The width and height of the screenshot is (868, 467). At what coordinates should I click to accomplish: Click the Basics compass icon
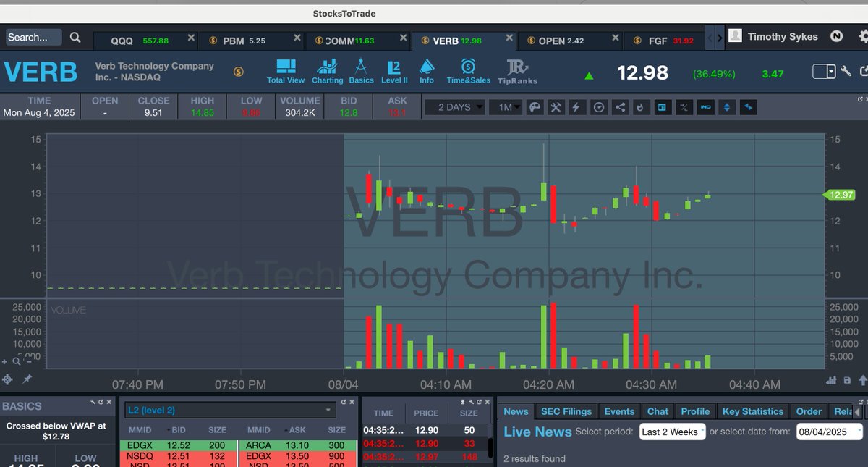click(x=361, y=69)
